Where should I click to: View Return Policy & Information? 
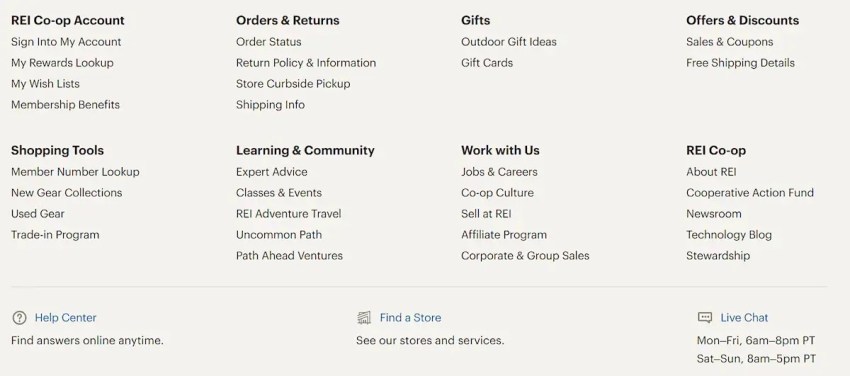306,63
